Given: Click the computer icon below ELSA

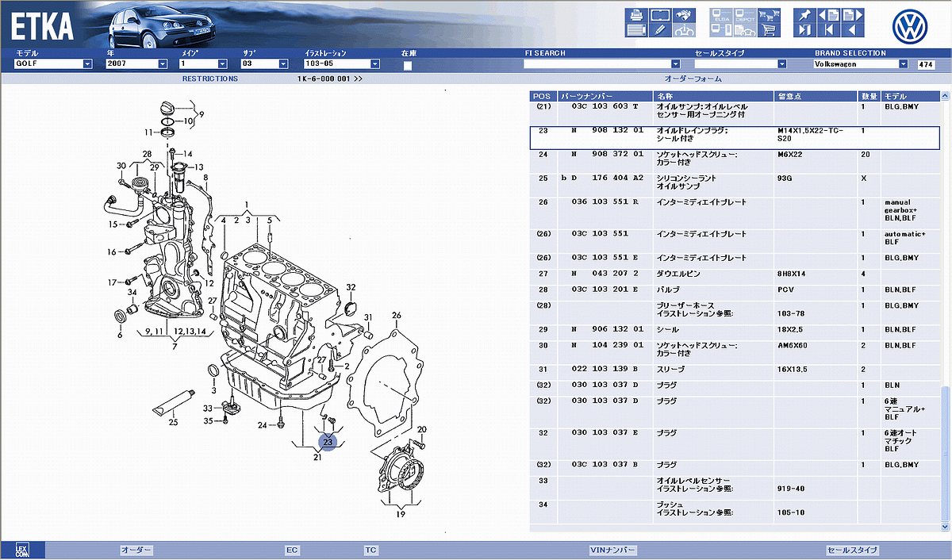Looking at the screenshot, I should 721,30.
